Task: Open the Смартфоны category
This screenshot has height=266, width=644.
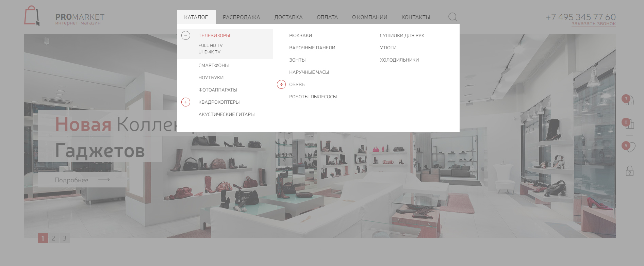Action: point(213,65)
